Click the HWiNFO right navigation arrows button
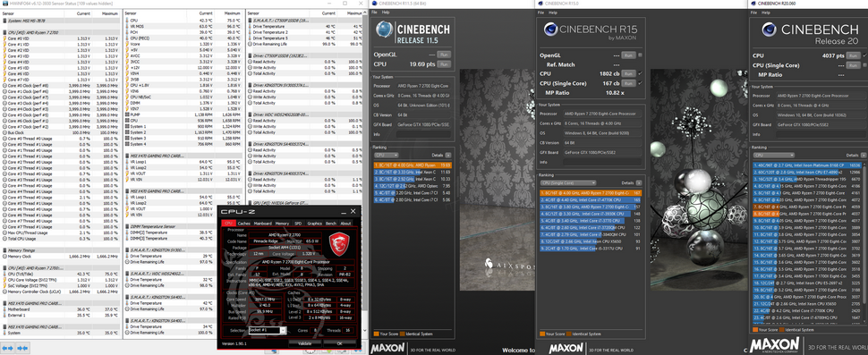The height and width of the screenshot is (355, 868). (23, 349)
